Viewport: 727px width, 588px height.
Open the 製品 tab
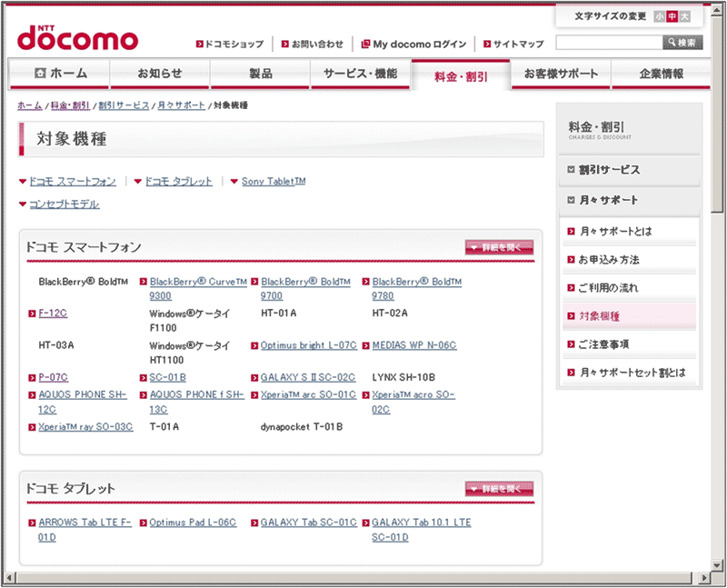pyautogui.click(x=260, y=74)
